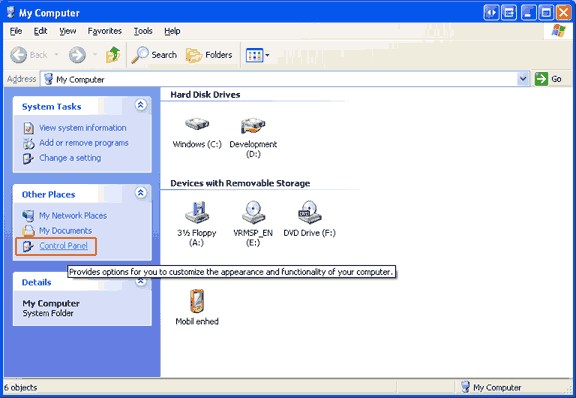Image resolution: width=576 pixels, height=398 pixels.
Task: Click the Details header title
Action: pos(36,282)
